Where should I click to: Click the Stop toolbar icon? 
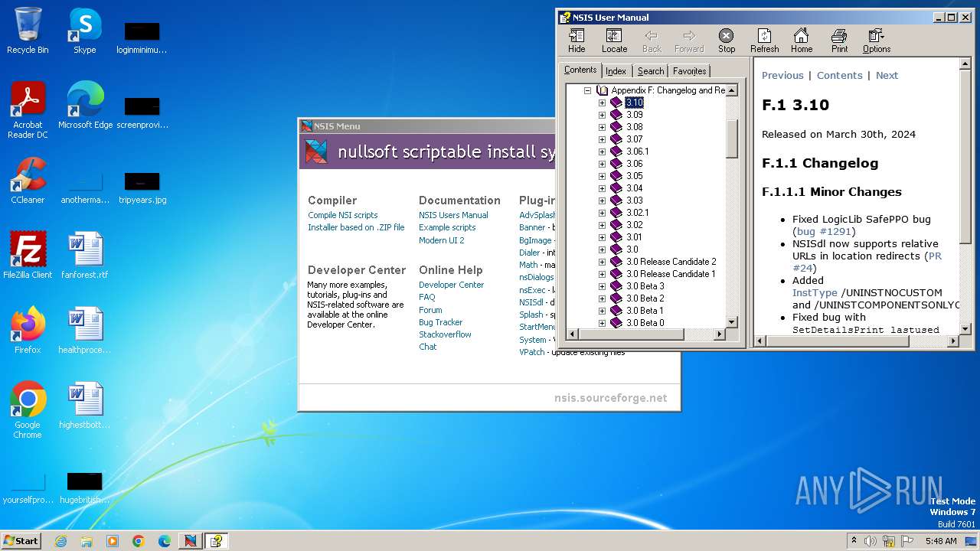point(727,41)
